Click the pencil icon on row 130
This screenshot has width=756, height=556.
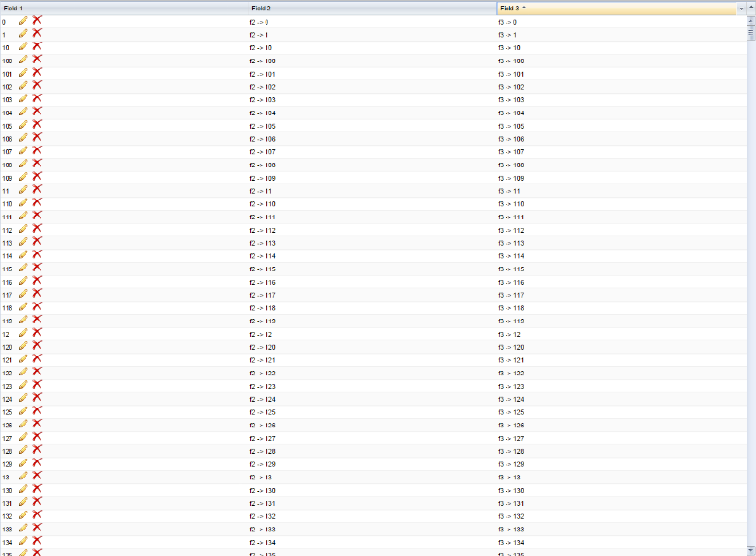click(23, 489)
